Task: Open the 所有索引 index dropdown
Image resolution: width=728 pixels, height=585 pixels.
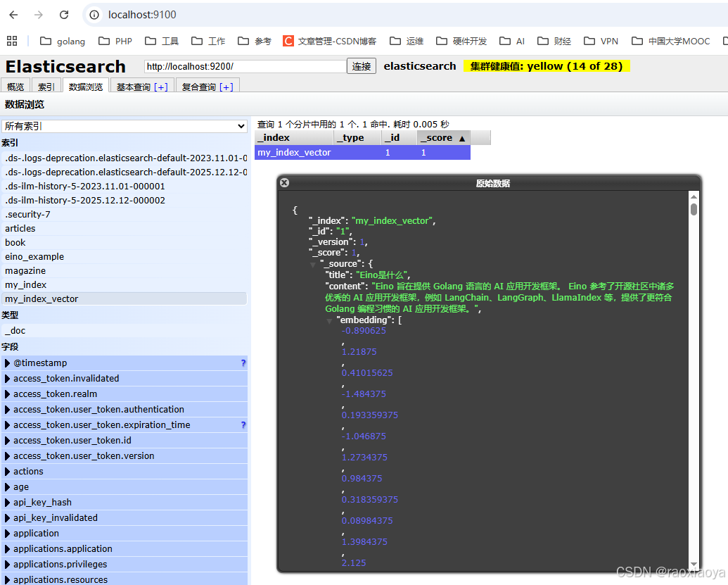Action: 124,127
